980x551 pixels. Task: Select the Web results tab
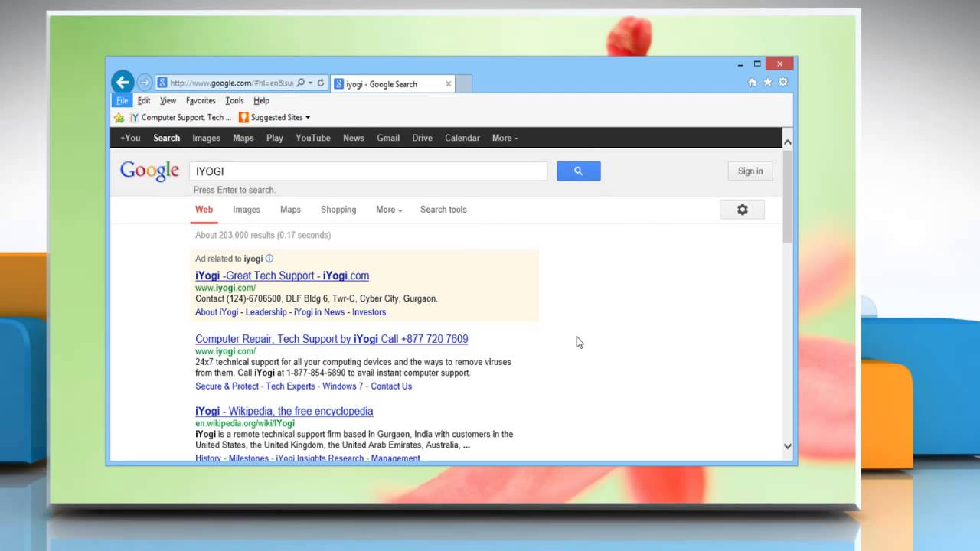[x=204, y=210]
